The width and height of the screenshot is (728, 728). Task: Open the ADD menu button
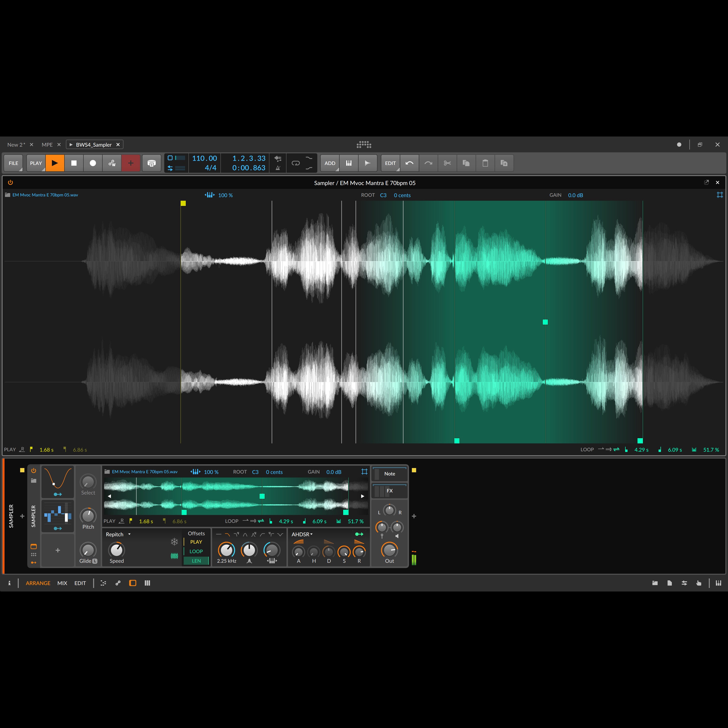click(330, 163)
